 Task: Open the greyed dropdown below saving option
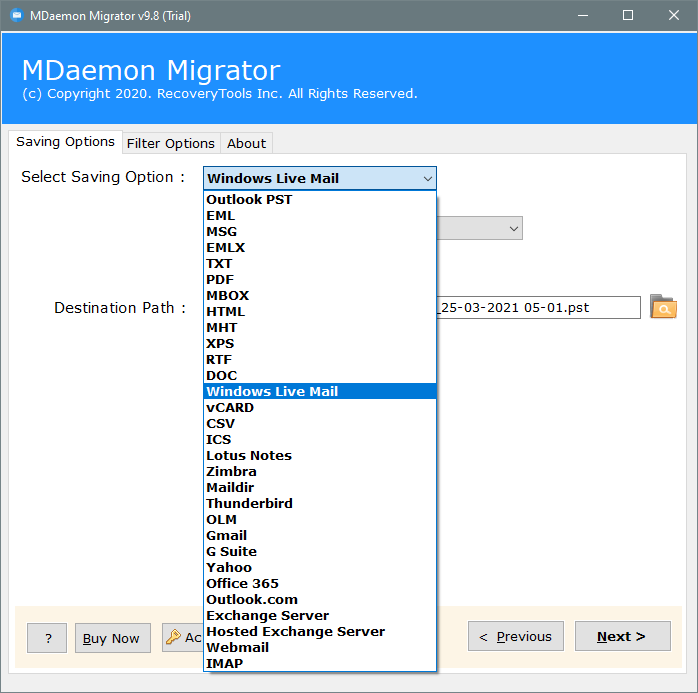click(479, 228)
